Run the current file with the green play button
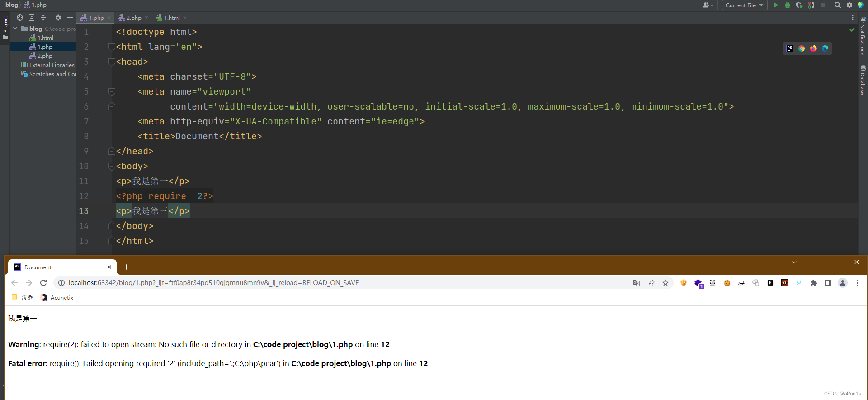Image resolution: width=868 pixels, height=400 pixels. tap(776, 5)
